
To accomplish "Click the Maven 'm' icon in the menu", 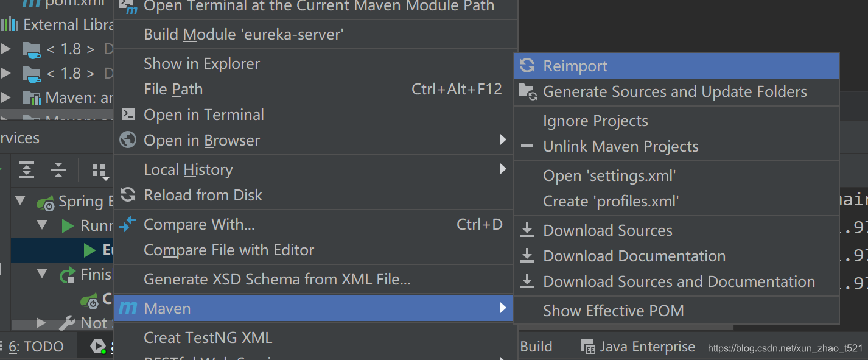I will (128, 308).
